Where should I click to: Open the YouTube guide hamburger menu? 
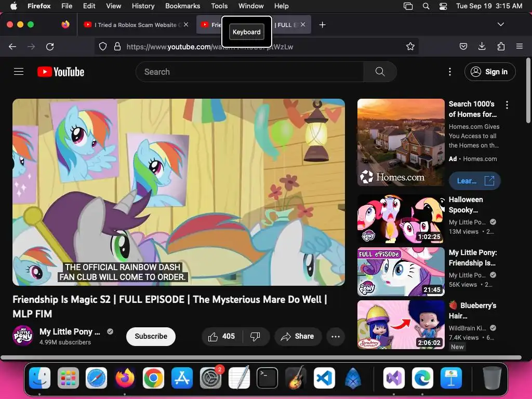click(19, 72)
